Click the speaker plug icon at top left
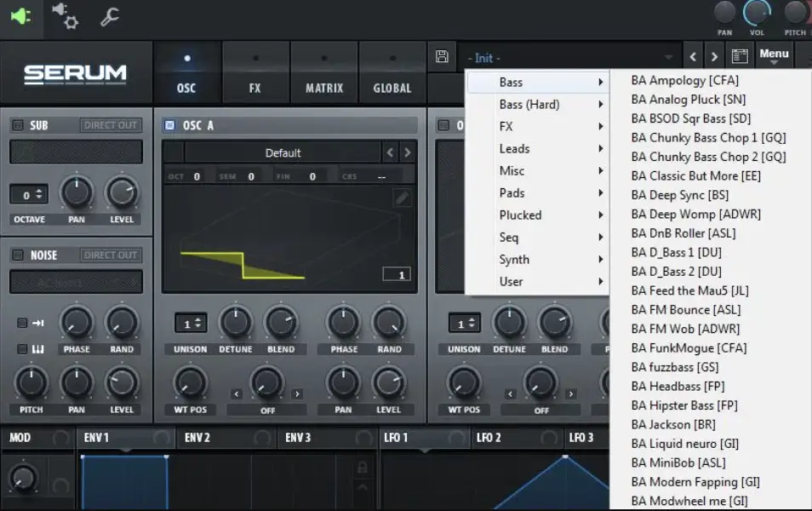The height and width of the screenshot is (511, 812). click(x=20, y=16)
